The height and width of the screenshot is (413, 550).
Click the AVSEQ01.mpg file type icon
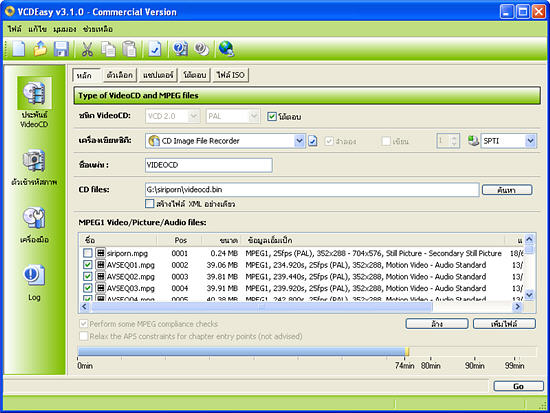click(100, 265)
